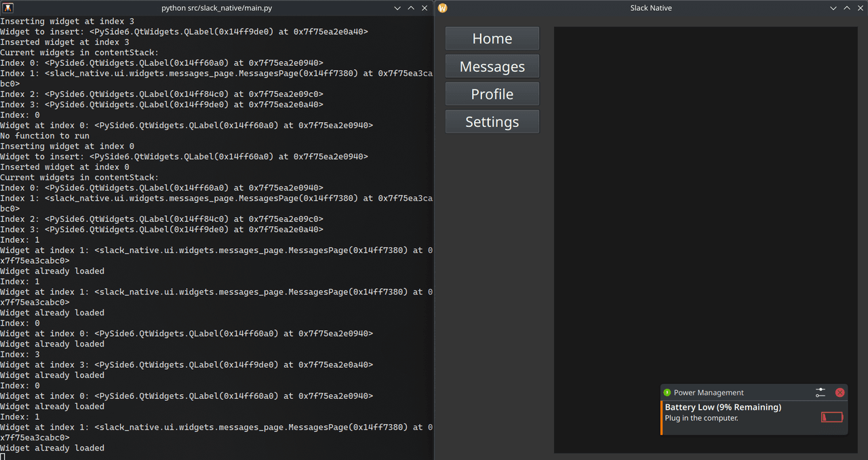Switch to the Profile page

[x=492, y=94]
